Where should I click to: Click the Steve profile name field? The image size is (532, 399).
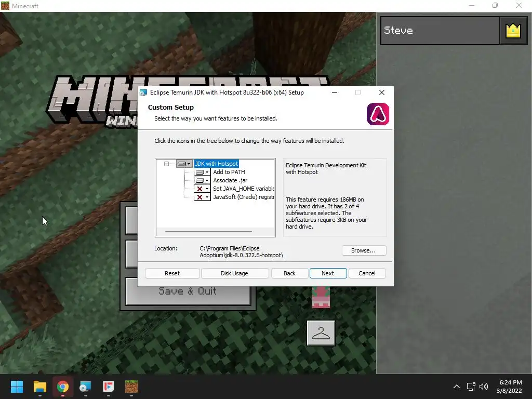tap(440, 31)
